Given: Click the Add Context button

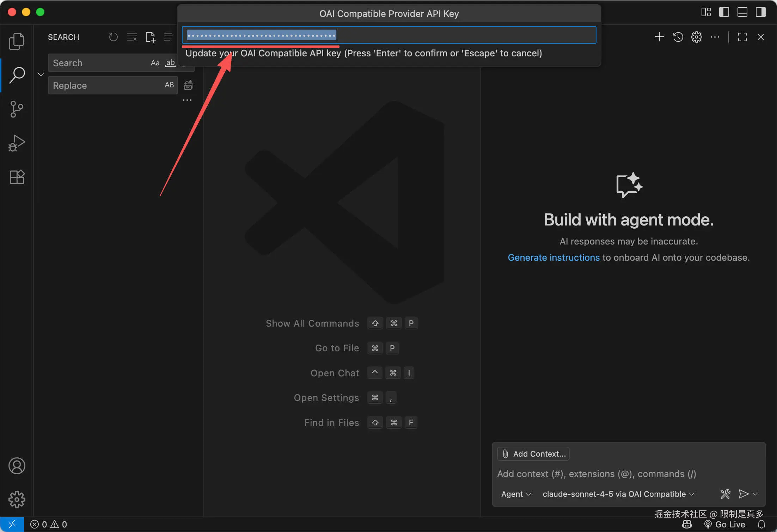Looking at the screenshot, I should (x=533, y=454).
